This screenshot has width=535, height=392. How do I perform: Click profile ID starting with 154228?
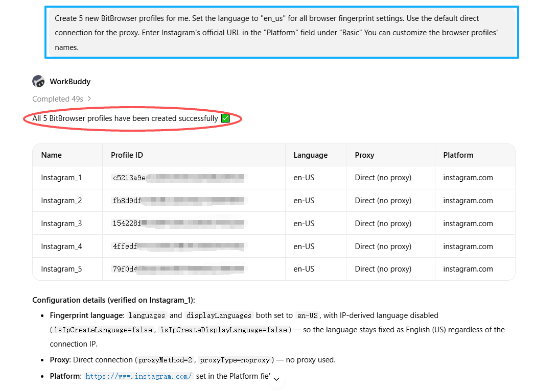[178, 223]
